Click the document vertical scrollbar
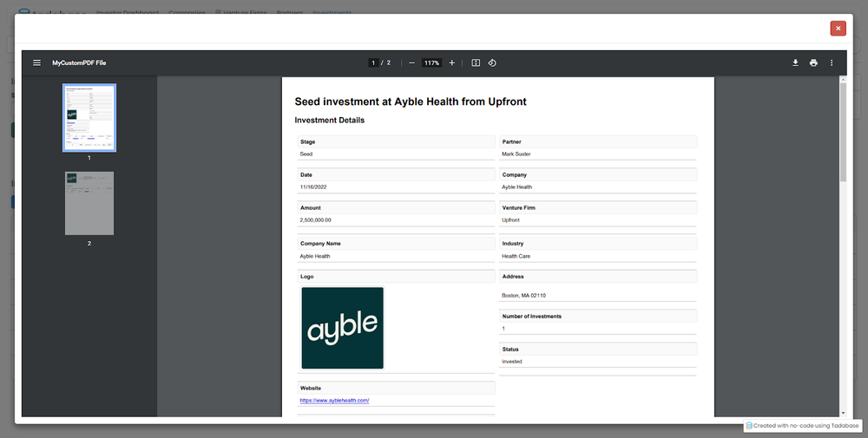 (x=843, y=133)
